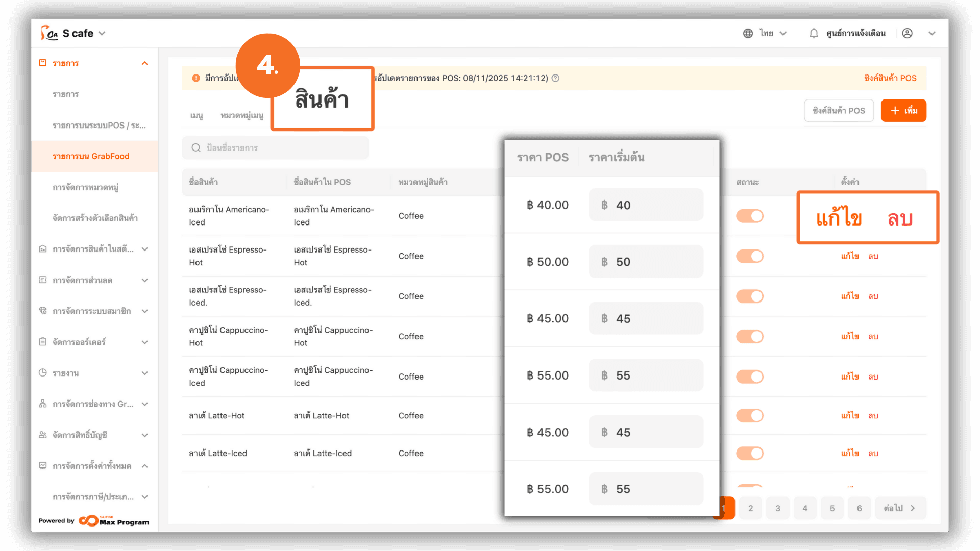
Task: Click the help question mark icon
Action: coord(556,78)
